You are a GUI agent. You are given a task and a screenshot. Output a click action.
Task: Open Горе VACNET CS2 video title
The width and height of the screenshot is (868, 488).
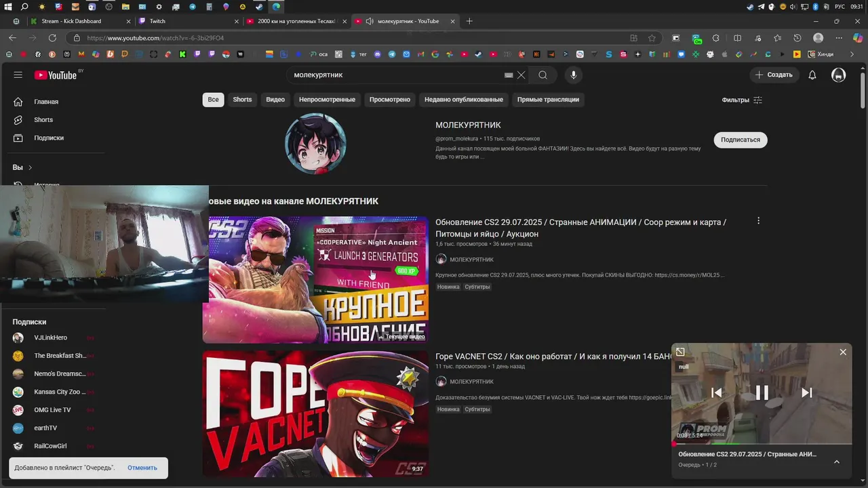coord(553,356)
